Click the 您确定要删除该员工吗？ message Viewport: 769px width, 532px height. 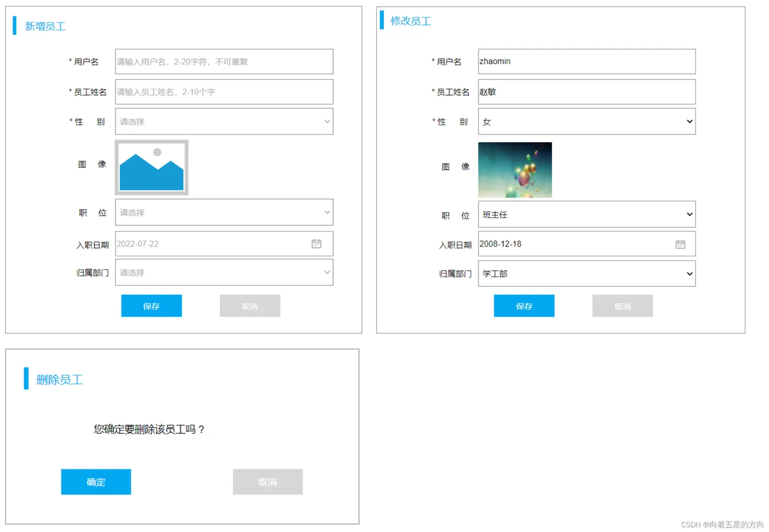pos(149,429)
